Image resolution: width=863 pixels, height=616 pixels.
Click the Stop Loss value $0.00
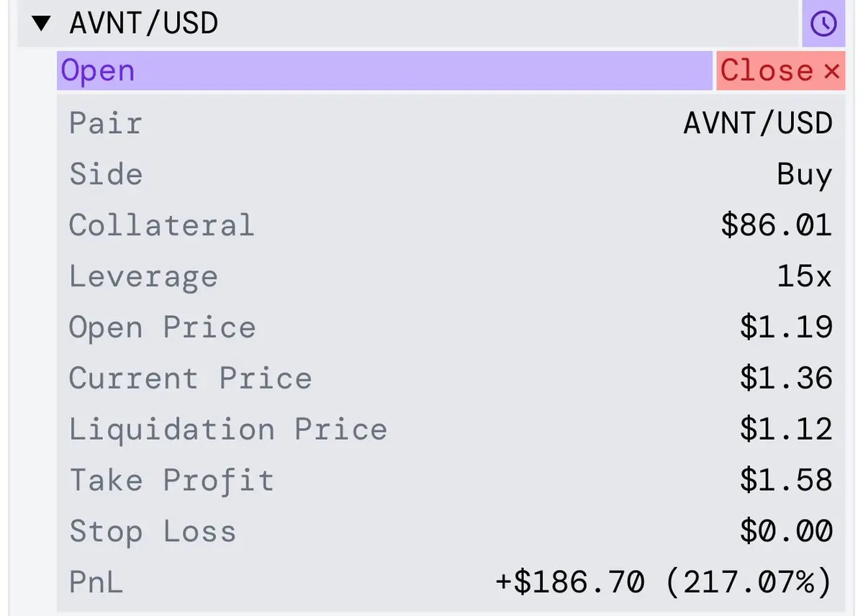[786, 530]
